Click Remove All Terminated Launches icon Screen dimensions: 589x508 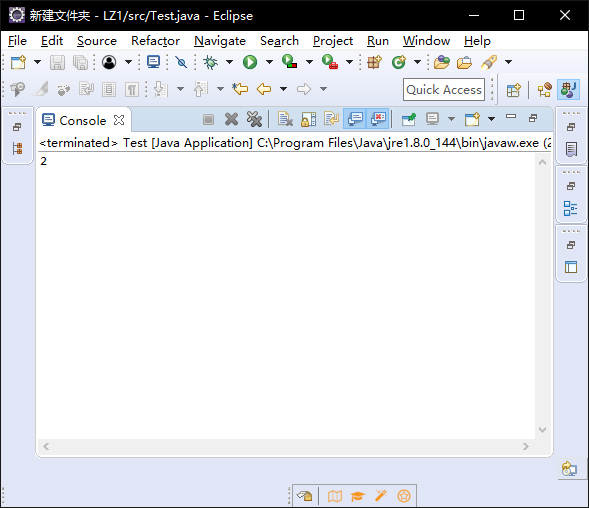click(254, 119)
